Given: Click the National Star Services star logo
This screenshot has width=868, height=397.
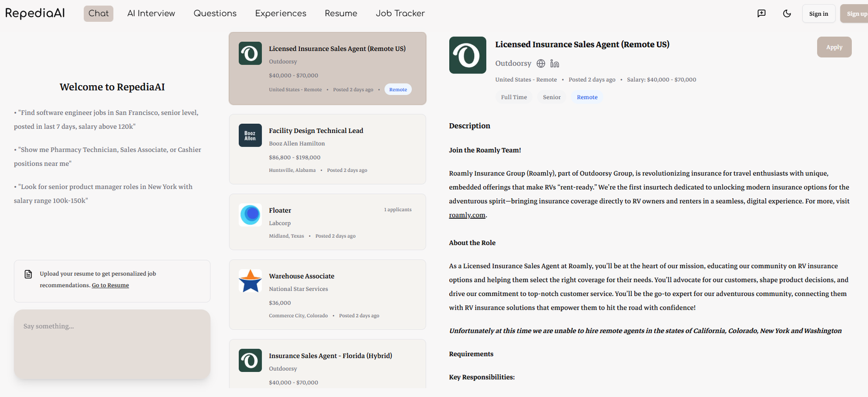Looking at the screenshot, I should pos(250,281).
